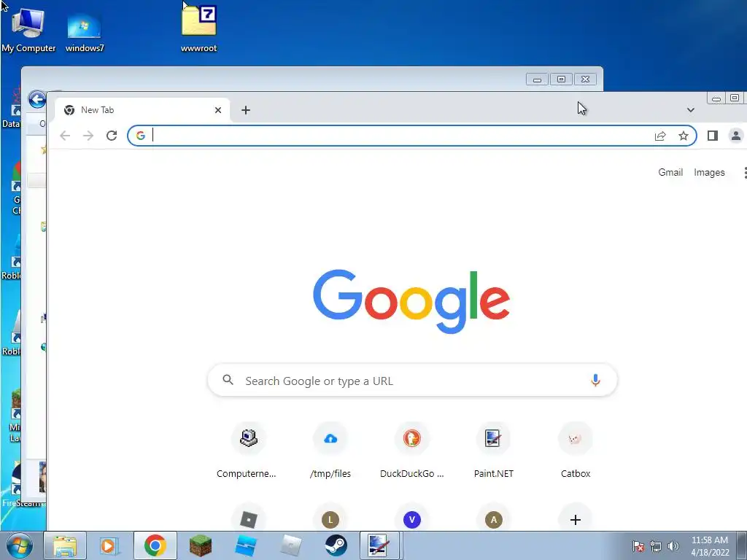
Task: Open the Paint.NET taskbar button
Action: click(x=379, y=545)
